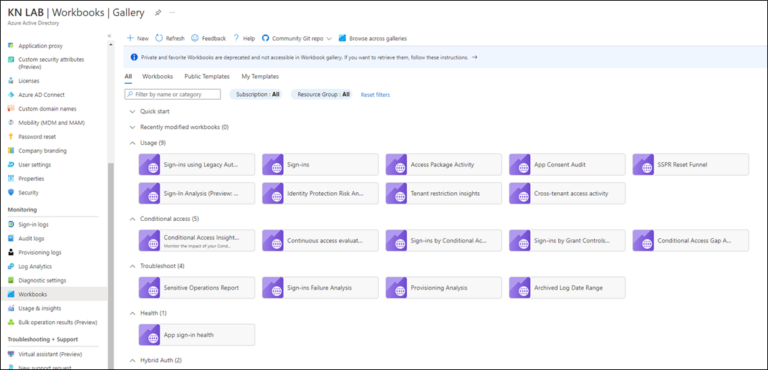Image resolution: width=768 pixels, height=370 pixels.
Task: Click the Licenses sidebar icon
Action: click(11, 81)
